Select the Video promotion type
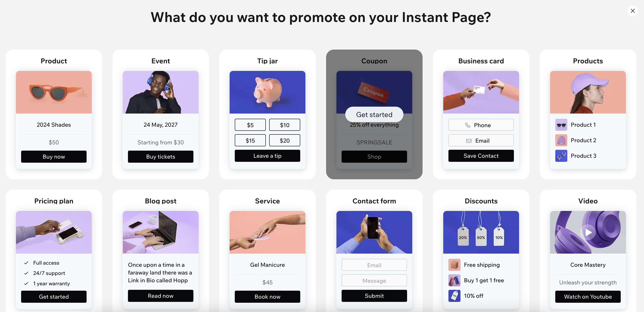Viewport: 644px width, 312px height. [x=588, y=247]
